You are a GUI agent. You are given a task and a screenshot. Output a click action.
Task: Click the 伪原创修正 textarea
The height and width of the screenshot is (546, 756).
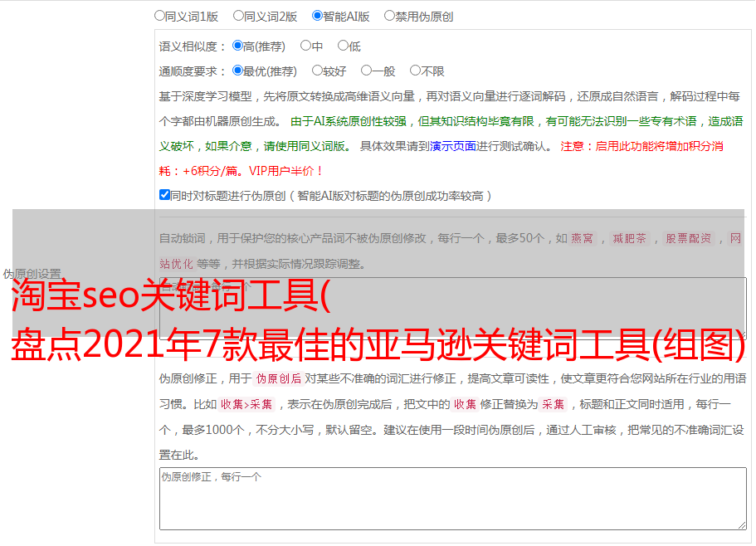tap(453, 499)
